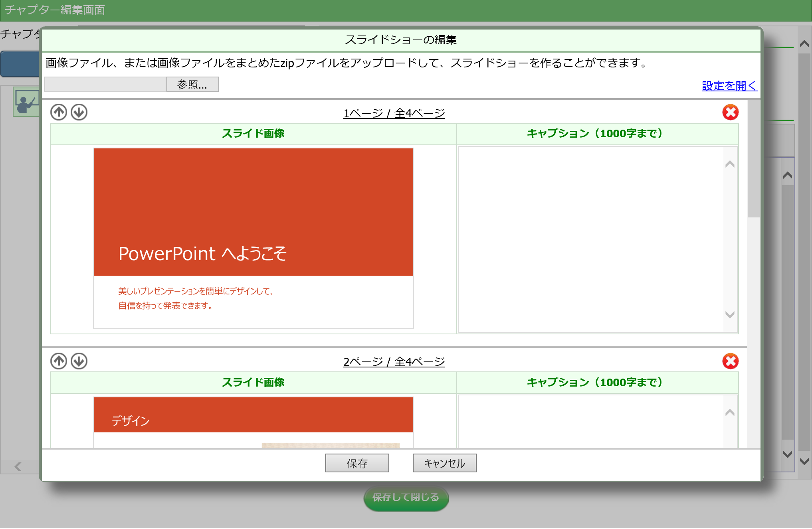Click the presenter icon in background panel
The height and width of the screenshot is (529, 812).
(x=26, y=103)
